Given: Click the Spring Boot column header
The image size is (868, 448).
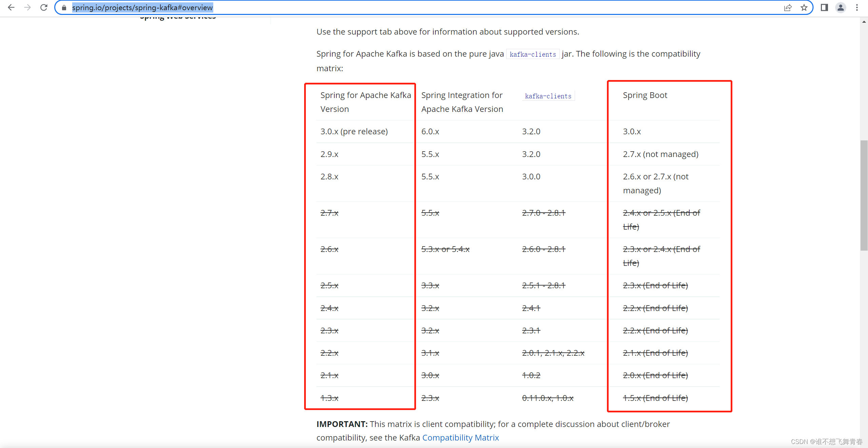Looking at the screenshot, I should coord(645,95).
